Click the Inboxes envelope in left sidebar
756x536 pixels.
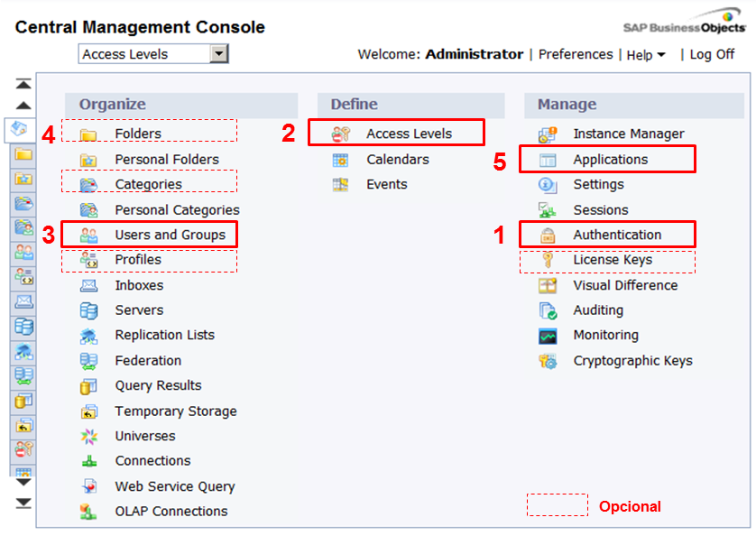(23, 301)
